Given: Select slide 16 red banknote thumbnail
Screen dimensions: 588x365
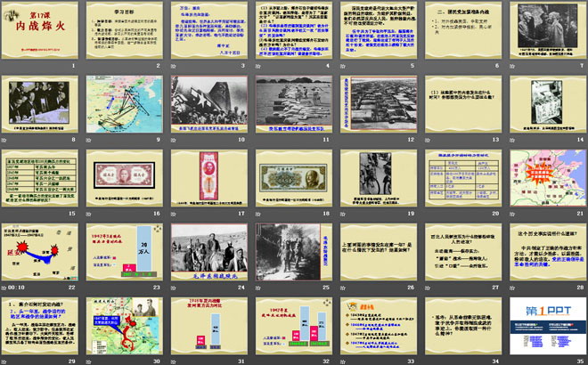Looking at the screenshot, I should click(x=125, y=178).
